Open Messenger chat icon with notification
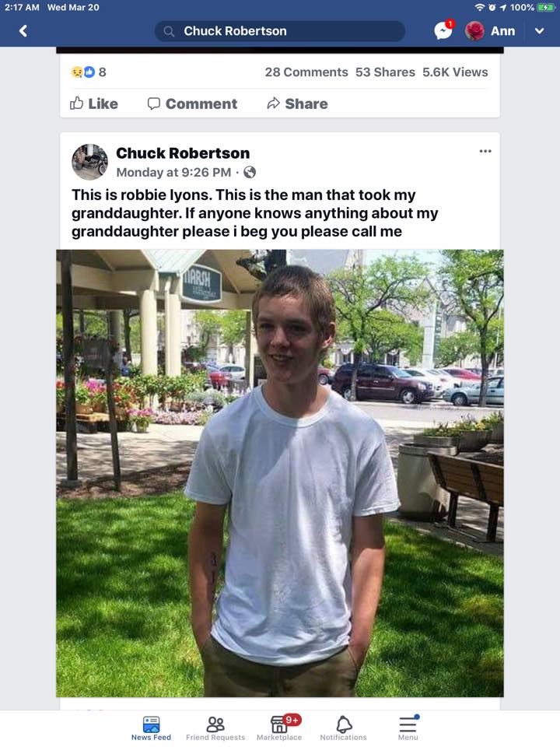The image size is (560, 747). [444, 30]
